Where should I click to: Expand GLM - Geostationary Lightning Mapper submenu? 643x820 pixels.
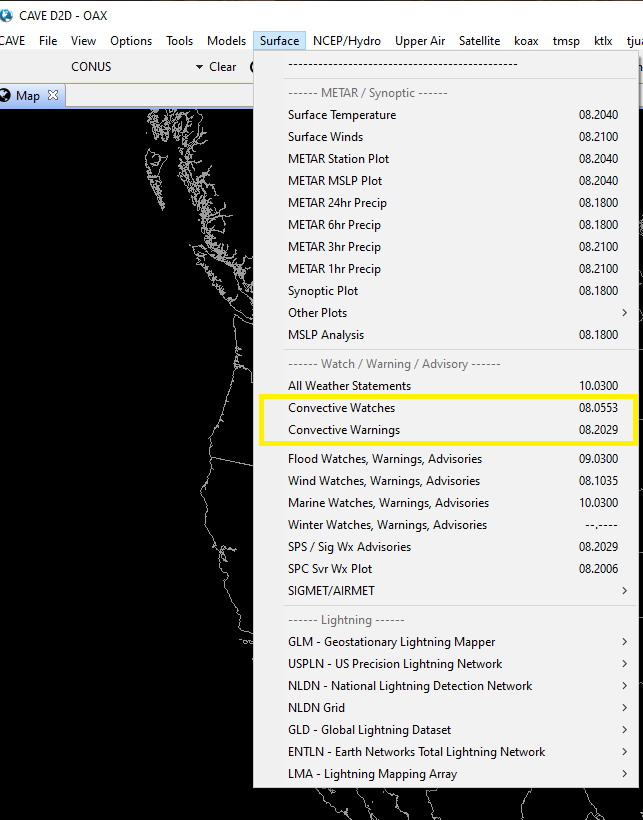click(x=391, y=642)
